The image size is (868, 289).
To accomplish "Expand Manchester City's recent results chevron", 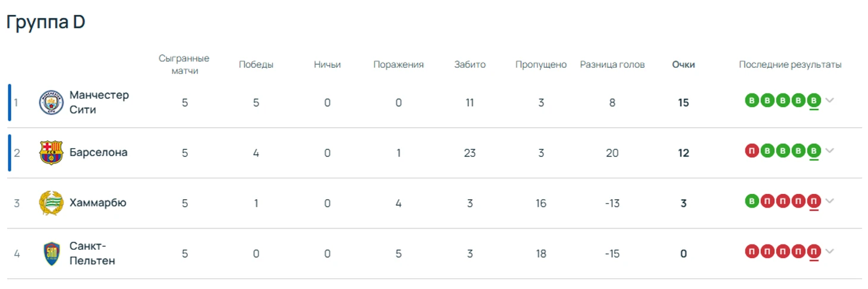I will pos(829,100).
